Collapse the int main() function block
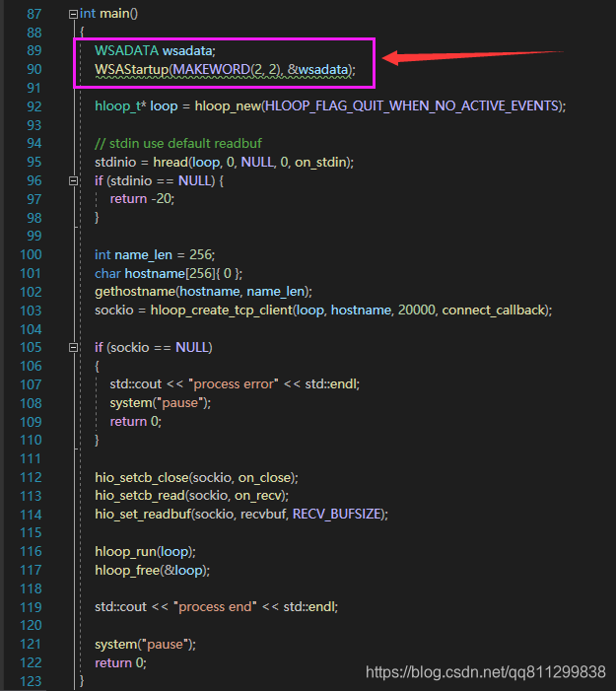Image resolution: width=616 pixels, height=691 pixels. (73, 14)
